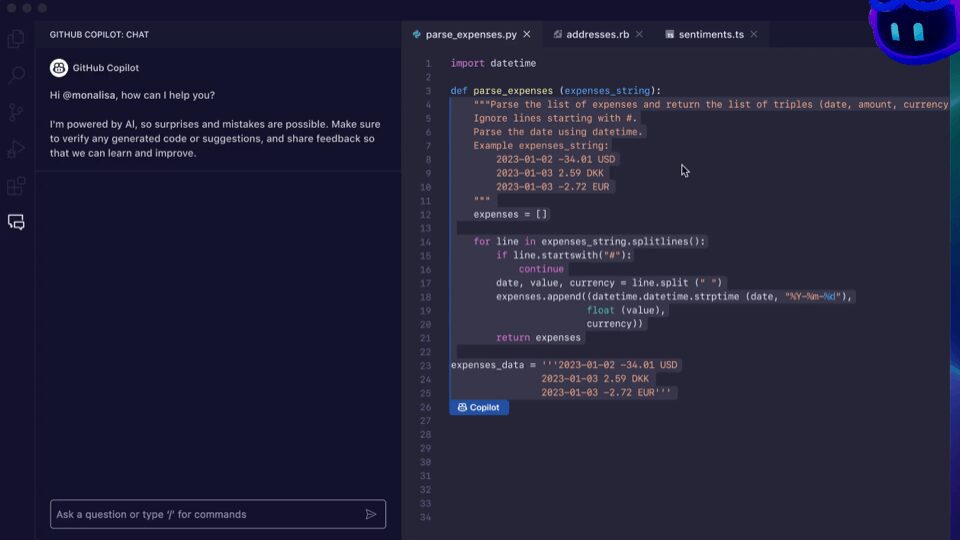Click line number 34 in the gutter
Image resolution: width=960 pixels, height=540 pixels.
(426, 517)
